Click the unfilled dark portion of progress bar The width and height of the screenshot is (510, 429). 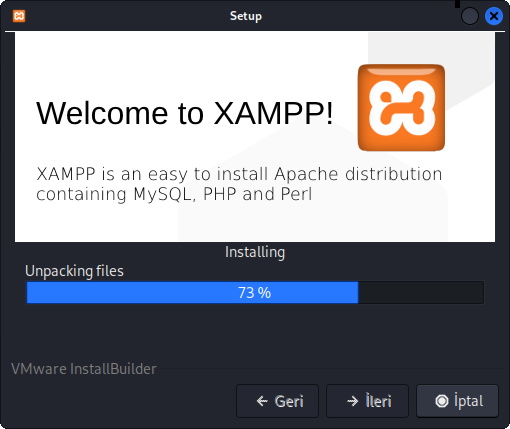tap(421, 293)
